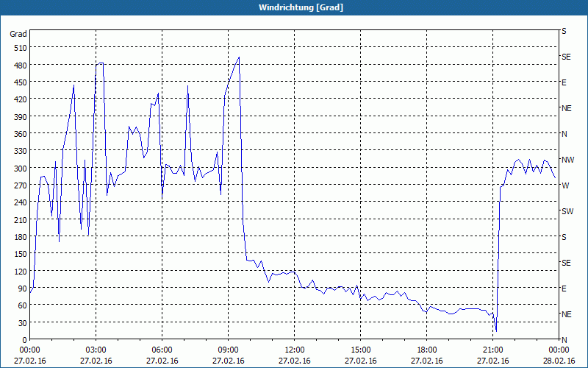Click the 27.02.16 date beneath 21:00
The image size is (588, 368).
492,361
